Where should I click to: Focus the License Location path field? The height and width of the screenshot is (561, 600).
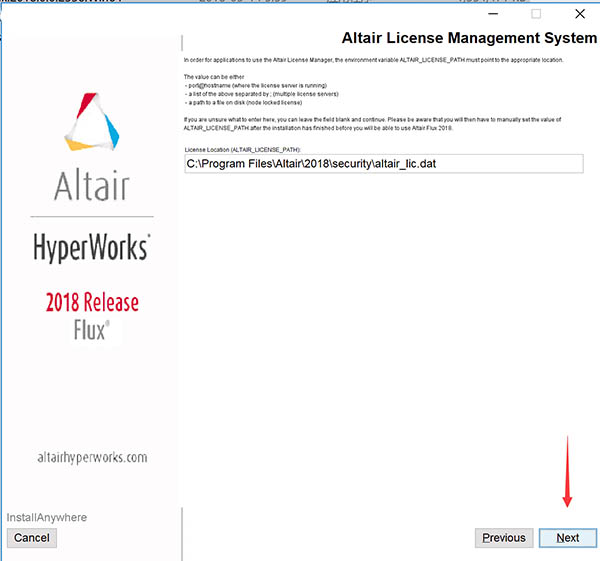click(x=384, y=164)
